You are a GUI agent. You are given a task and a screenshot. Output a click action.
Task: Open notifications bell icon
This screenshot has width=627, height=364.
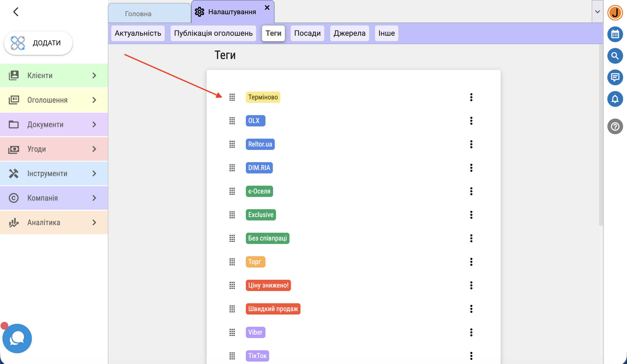[615, 99]
